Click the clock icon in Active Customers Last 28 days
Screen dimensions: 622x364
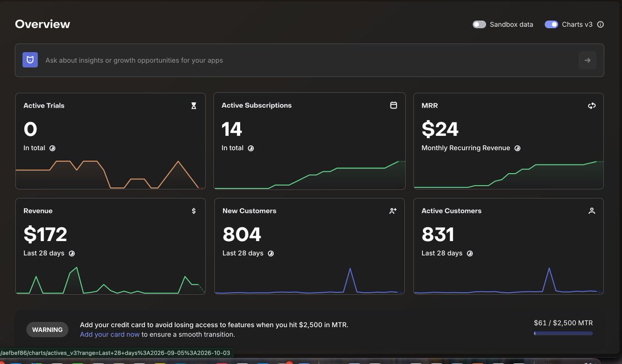point(469,254)
